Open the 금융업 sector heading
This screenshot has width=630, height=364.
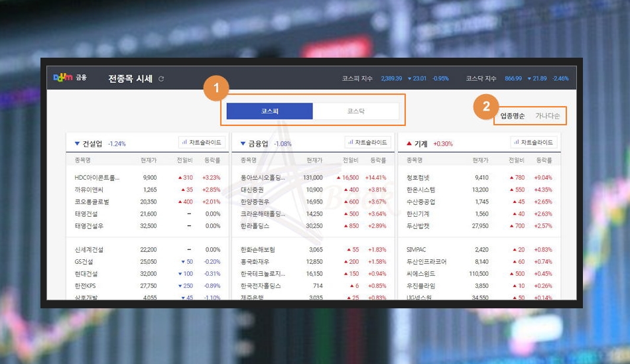pyautogui.click(x=259, y=144)
